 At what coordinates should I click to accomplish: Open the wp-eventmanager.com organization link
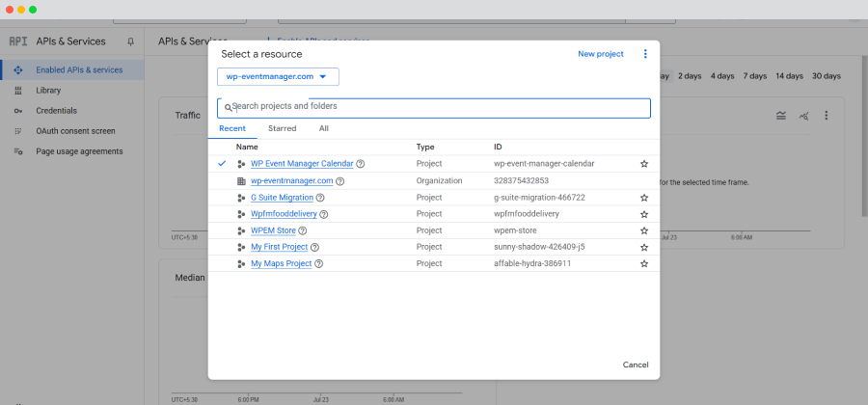[291, 181]
